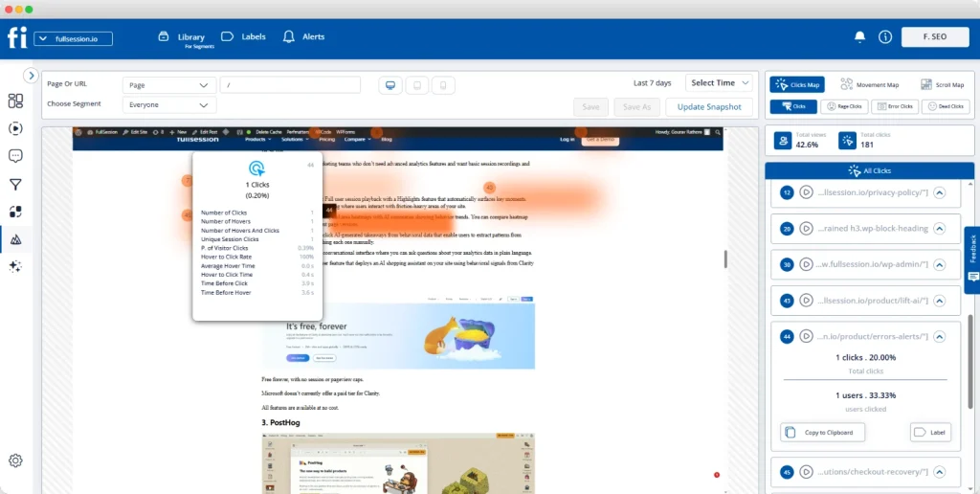Open the dashboard icon in left sidebar
This screenshot has height=494, width=980.
pyautogui.click(x=15, y=101)
